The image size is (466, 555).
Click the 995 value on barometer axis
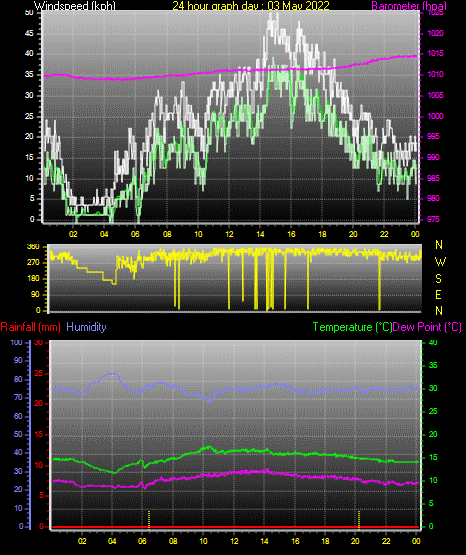(x=434, y=136)
